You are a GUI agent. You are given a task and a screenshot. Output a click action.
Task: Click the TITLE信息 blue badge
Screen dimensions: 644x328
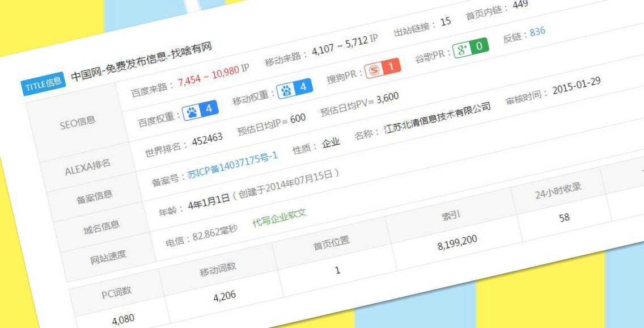pos(43,84)
